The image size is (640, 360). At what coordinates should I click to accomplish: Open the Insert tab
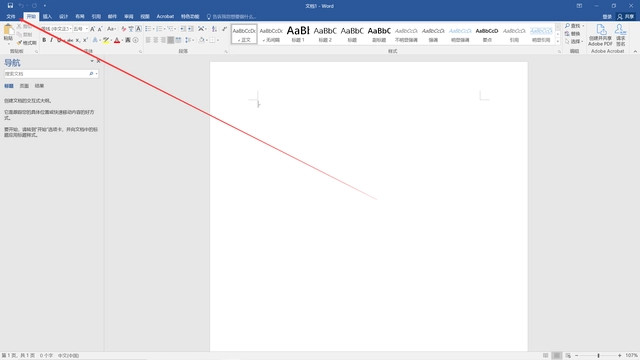(47, 16)
